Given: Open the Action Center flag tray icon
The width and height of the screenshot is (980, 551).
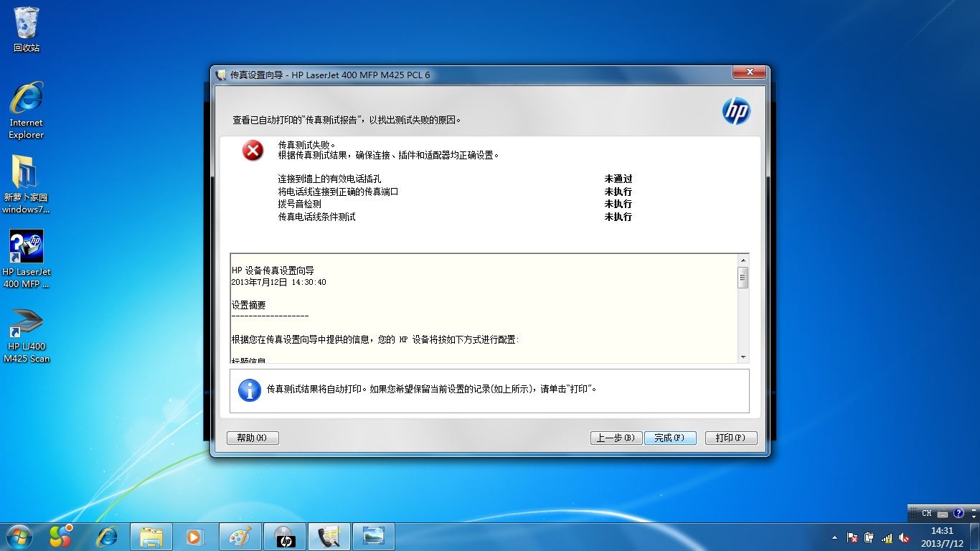Looking at the screenshot, I should (852, 537).
